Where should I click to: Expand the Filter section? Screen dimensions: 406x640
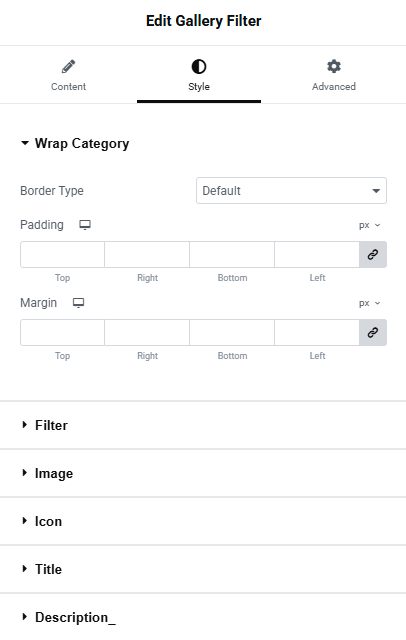click(44, 425)
